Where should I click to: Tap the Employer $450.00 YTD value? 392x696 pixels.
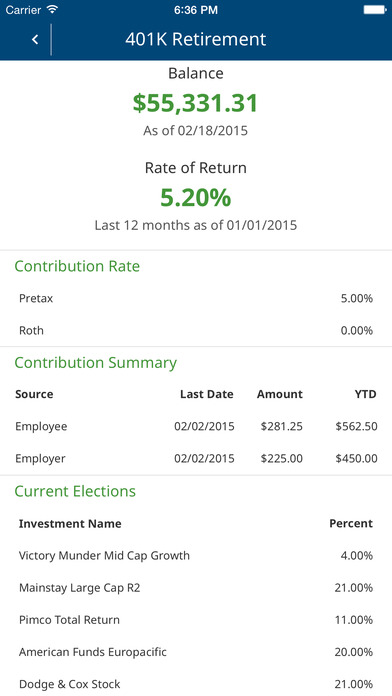(356, 459)
